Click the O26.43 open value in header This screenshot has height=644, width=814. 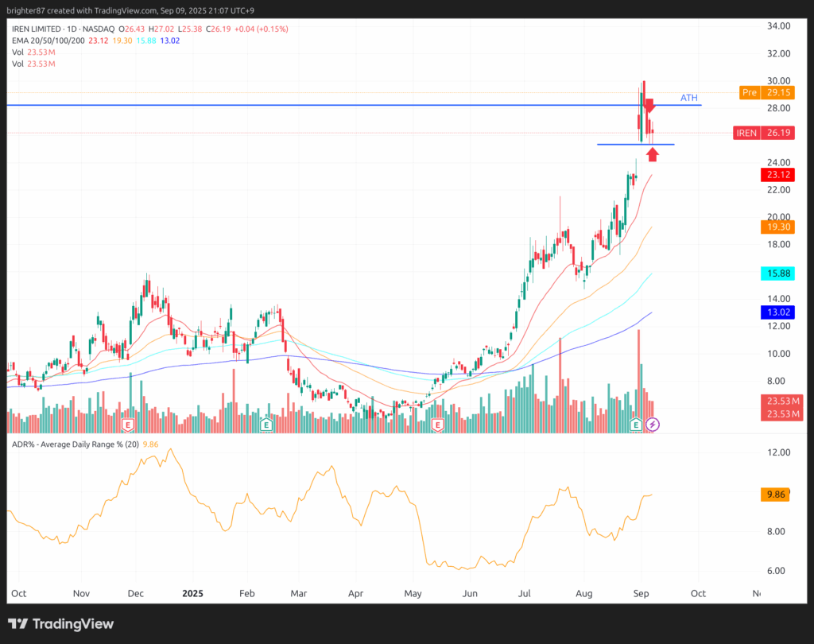tap(131, 29)
